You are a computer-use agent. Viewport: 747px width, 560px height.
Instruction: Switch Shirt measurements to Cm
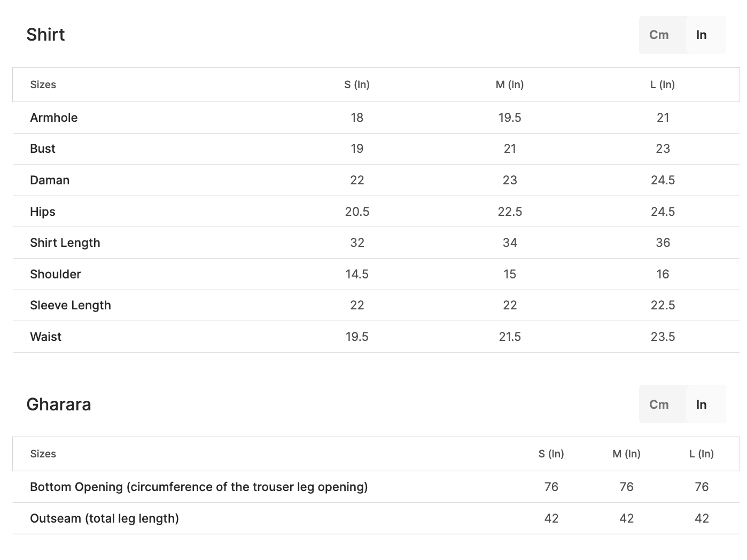coord(659,35)
